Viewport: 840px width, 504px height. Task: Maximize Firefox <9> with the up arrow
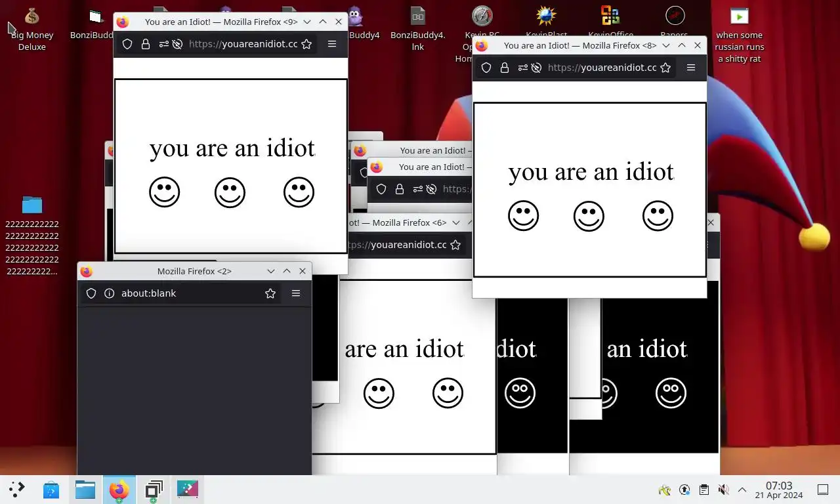323,22
